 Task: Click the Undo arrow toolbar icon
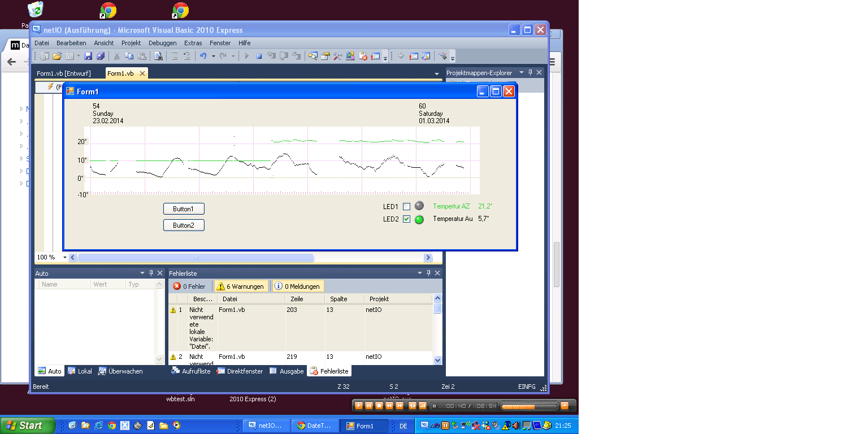point(203,56)
